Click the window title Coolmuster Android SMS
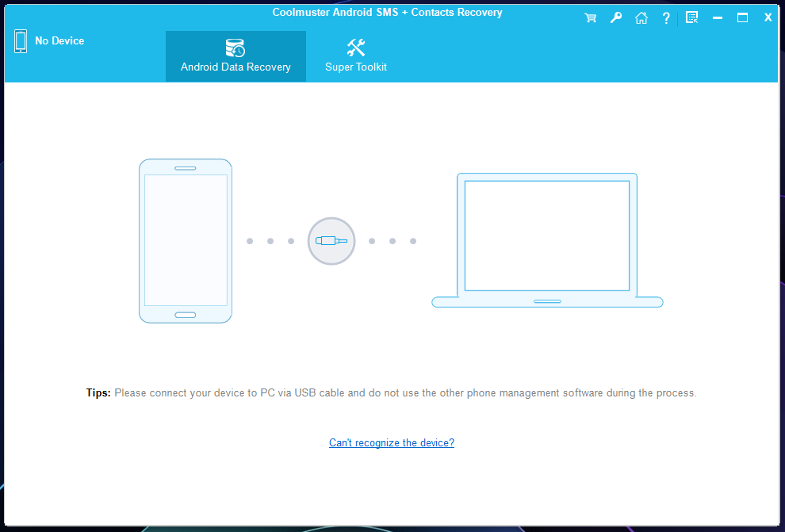 click(x=387, y=13)
